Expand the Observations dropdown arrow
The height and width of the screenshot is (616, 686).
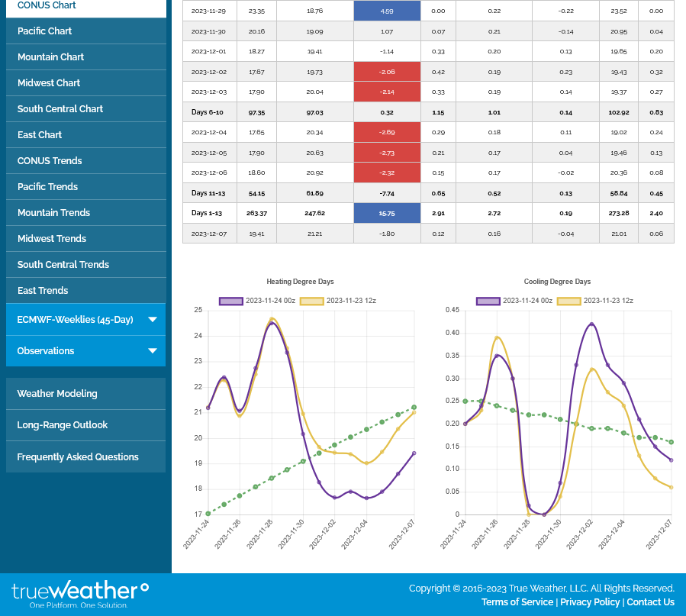click(x=153, y=351)
